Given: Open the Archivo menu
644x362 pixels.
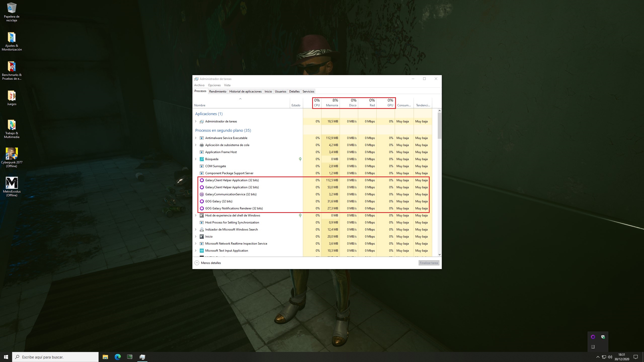Looking at the screenshot, I should point(199,85).
